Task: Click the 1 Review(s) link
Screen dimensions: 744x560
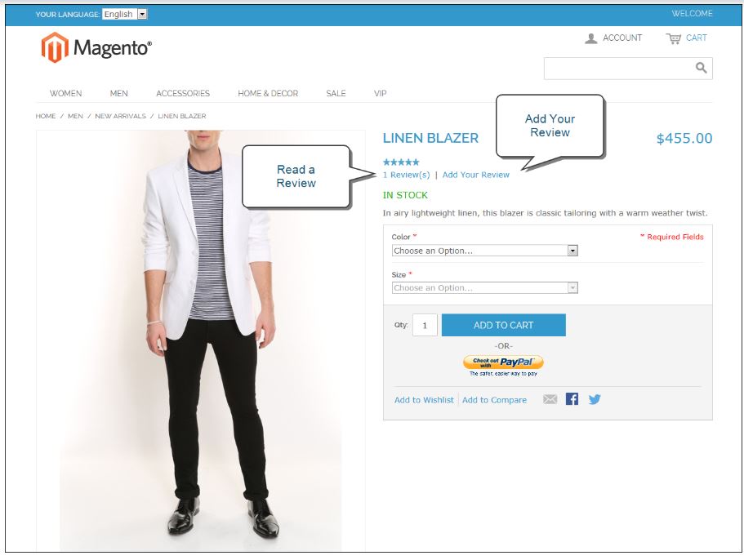Action: [406, 175]
